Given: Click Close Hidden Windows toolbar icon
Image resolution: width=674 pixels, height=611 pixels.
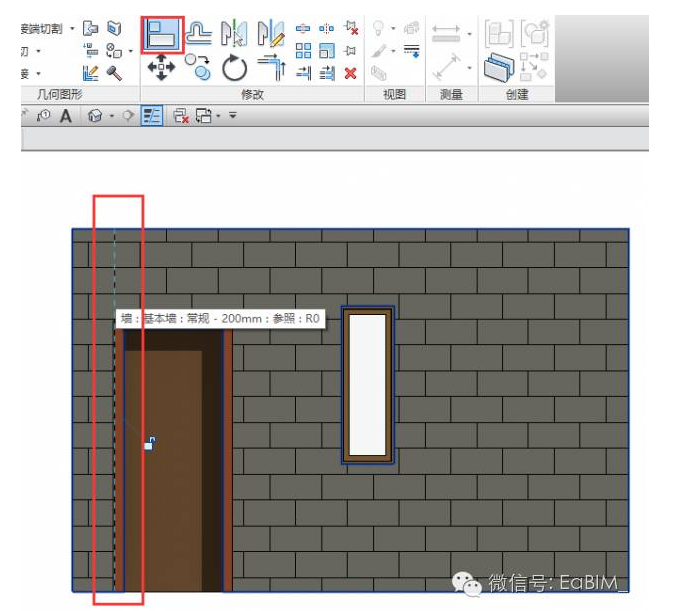Looking at the screenshot, I should pyautogui.click(x=181, y=116).
